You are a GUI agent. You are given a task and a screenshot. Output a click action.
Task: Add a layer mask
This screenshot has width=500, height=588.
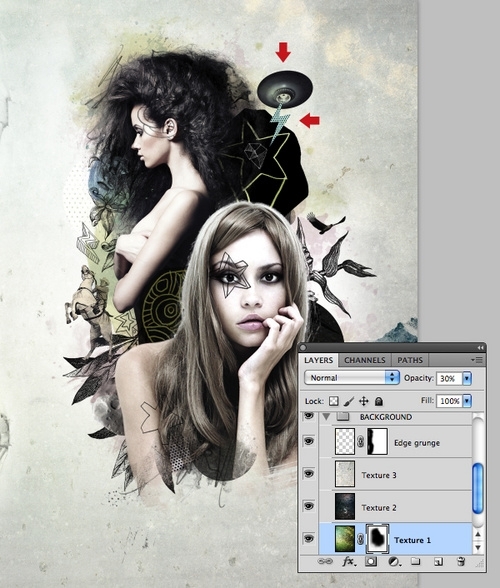pyautogui.click(x=371, y=561)
